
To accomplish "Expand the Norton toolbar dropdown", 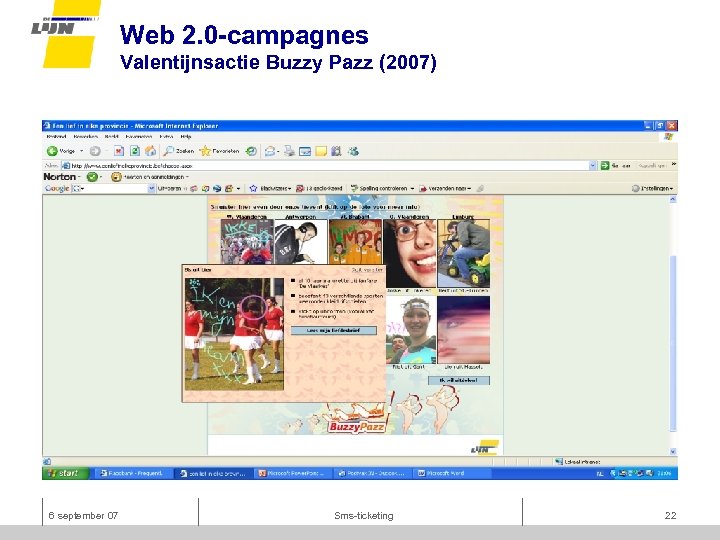I will (x=79, y=177).
